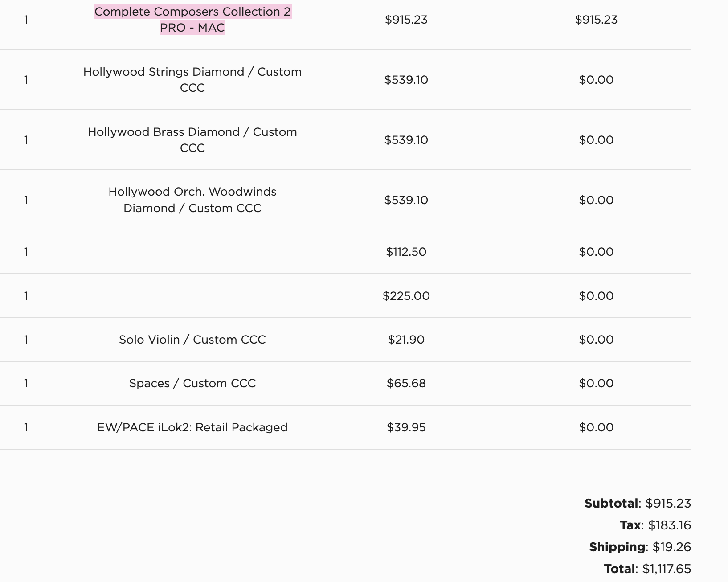This screenshot has width=728, height=582.
Task: Click quantity 1 in EW/PACE iLok2 row
Action: tap(26, 427)
